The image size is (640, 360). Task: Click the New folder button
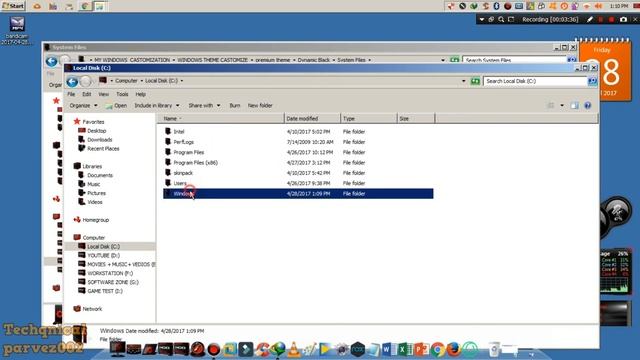pos(260,106)
